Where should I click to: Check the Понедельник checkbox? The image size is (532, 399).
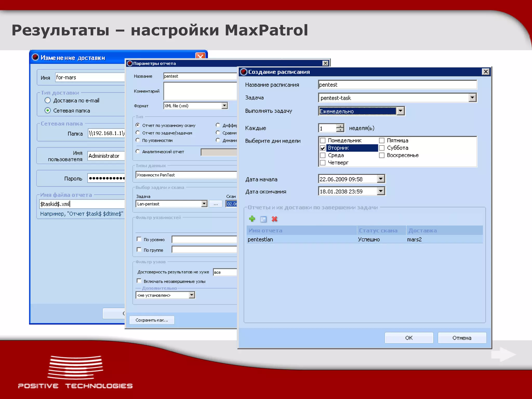[323, 141]
